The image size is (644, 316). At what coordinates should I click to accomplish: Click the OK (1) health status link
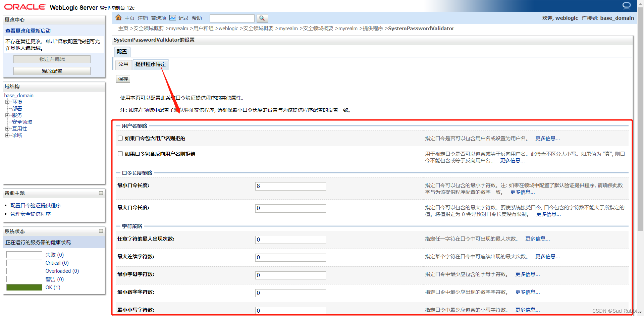coord(53,287)
